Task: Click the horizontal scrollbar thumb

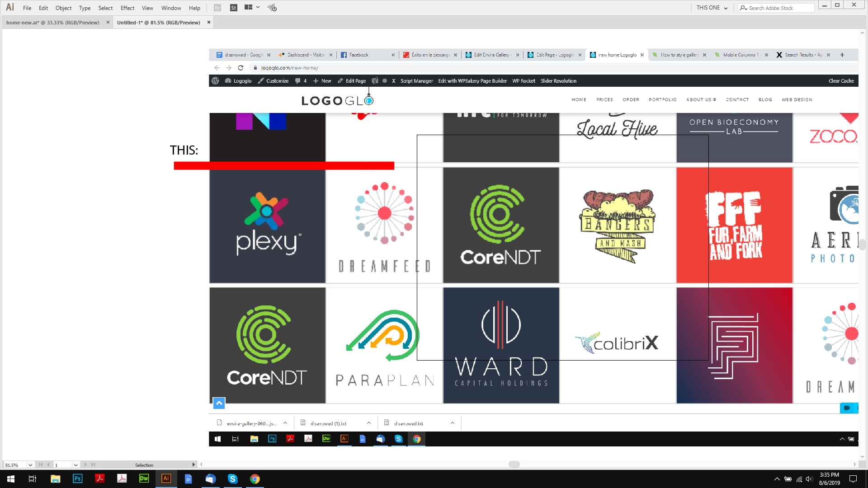Action: tap(514, 464)
